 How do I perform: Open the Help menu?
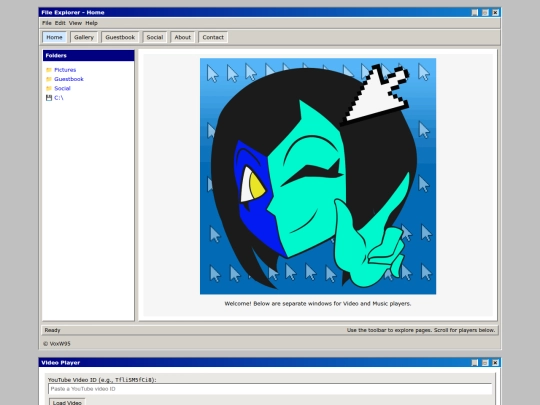point(92,23)
